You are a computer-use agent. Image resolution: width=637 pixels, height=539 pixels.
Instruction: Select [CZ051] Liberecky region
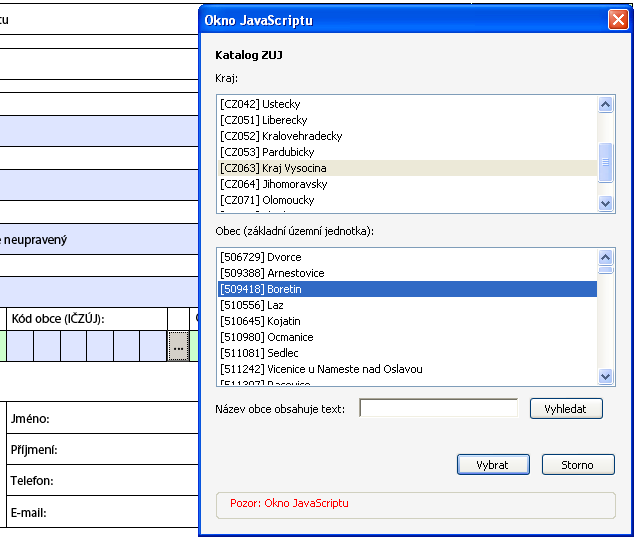pos(407,120)
